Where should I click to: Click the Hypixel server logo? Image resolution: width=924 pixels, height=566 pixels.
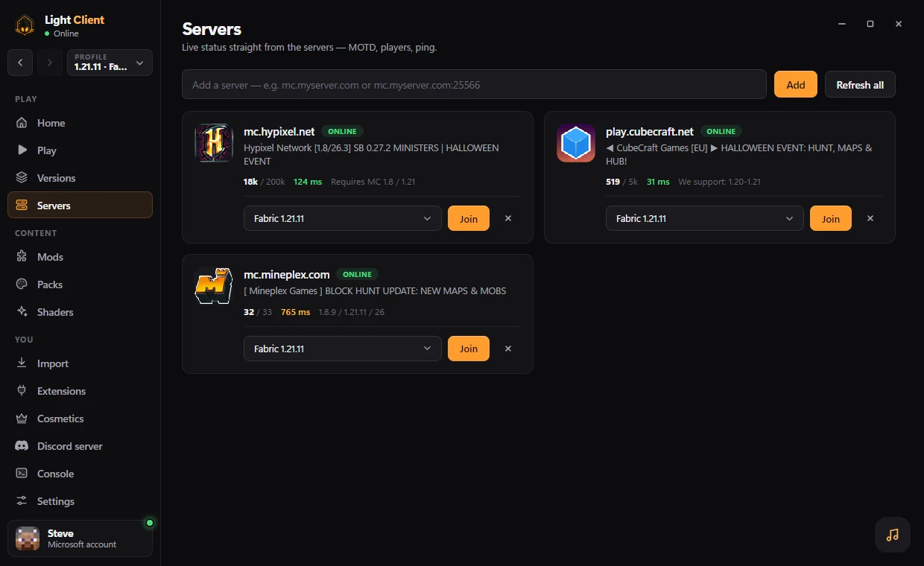coord(214,143)
